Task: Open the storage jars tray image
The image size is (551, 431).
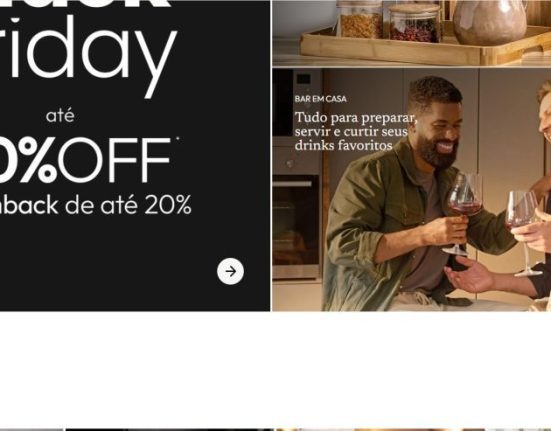Action: pos(411,33)
